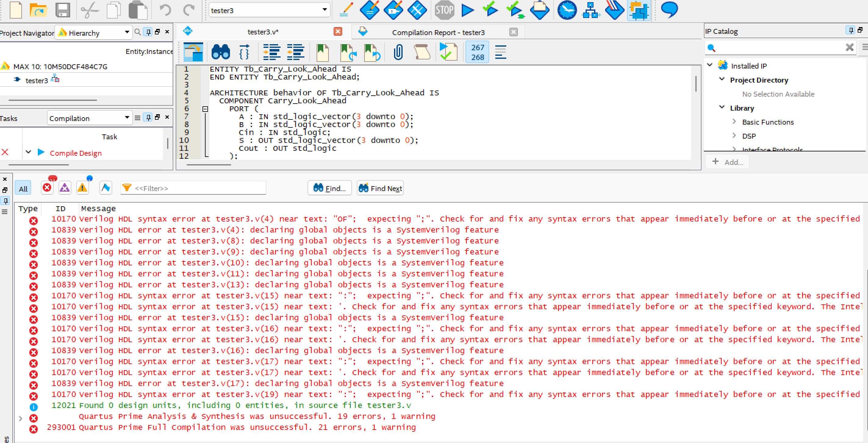This screenshot has width=868, height=443.
Task: Click the Save disk icon
Action: tap(63, 10)
